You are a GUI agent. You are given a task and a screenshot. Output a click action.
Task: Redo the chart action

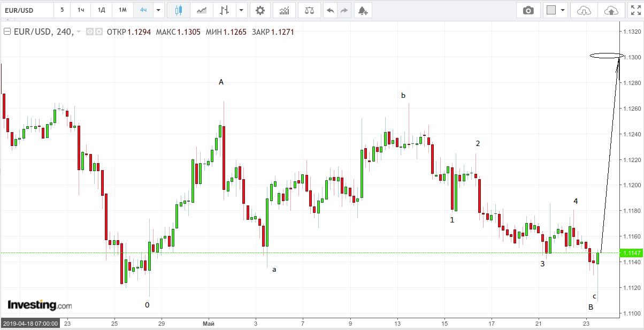344,10
